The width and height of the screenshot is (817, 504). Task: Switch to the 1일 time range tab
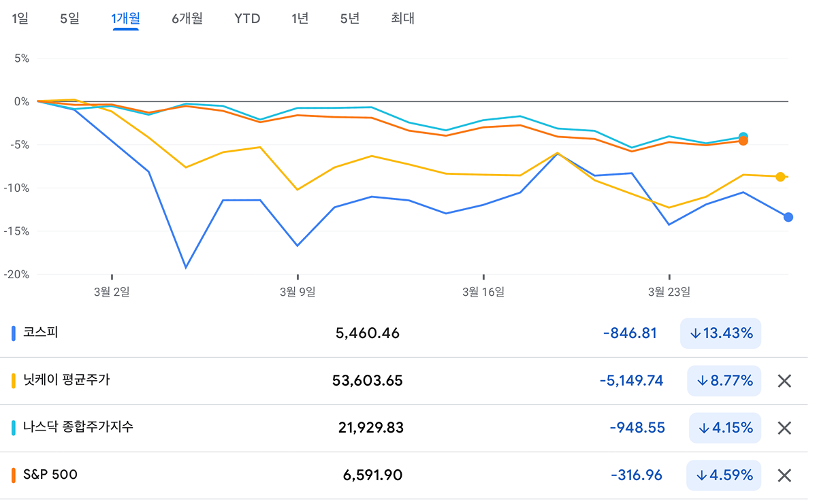pyautogui.click(x=20, y=18)
